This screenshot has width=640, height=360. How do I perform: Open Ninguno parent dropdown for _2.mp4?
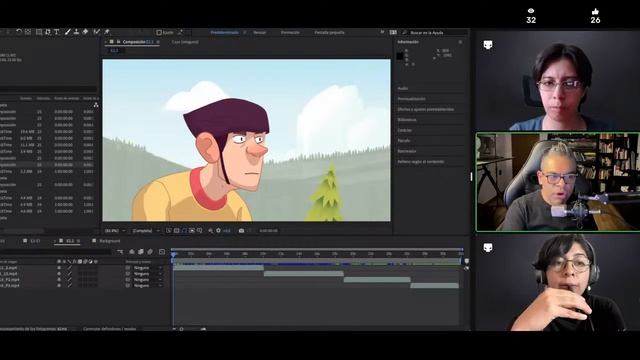point(148,268)
